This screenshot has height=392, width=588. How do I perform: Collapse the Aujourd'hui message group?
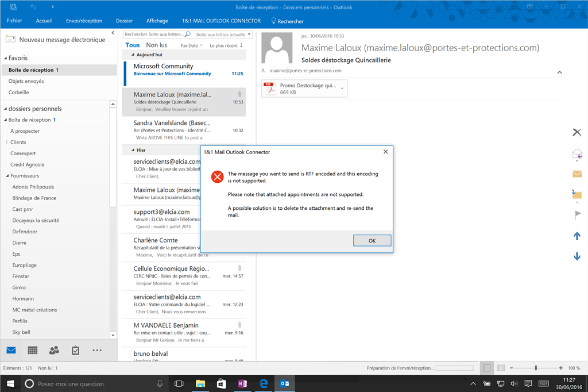coord(133,55)
